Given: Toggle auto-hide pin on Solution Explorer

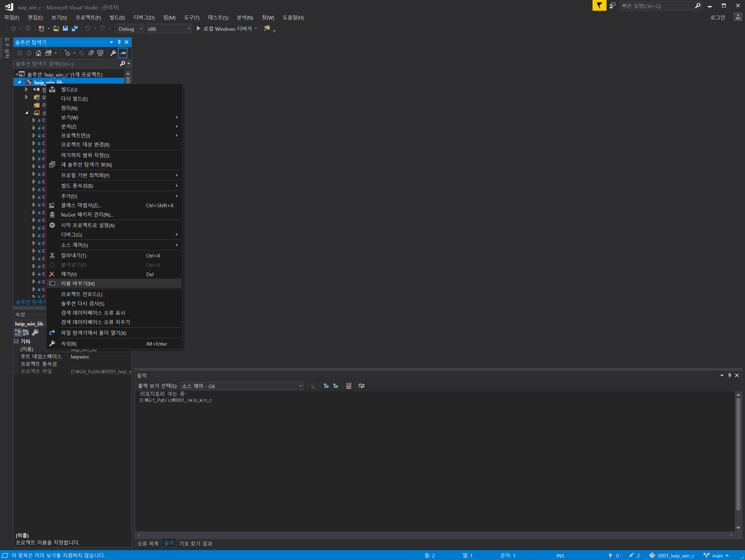Looking at the screenshot, I should point(119,42).
